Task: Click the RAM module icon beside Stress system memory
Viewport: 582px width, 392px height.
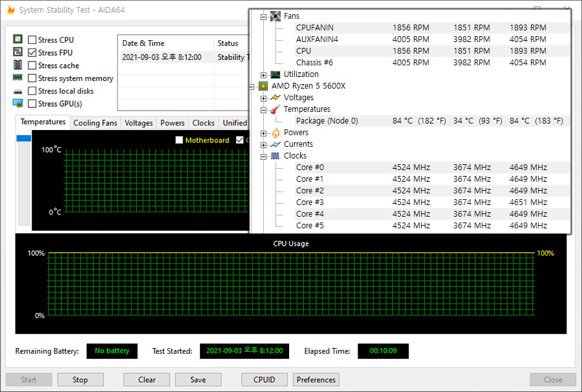Action: [18, 78]
